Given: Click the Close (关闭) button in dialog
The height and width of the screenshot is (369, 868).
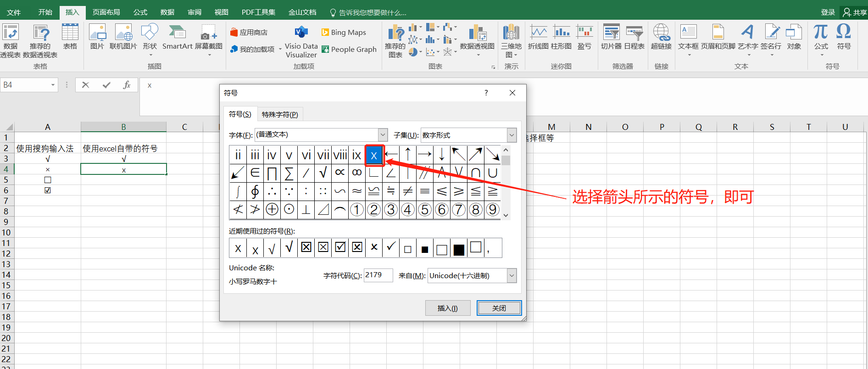Looking at the screenshot, I should (499, 308).
